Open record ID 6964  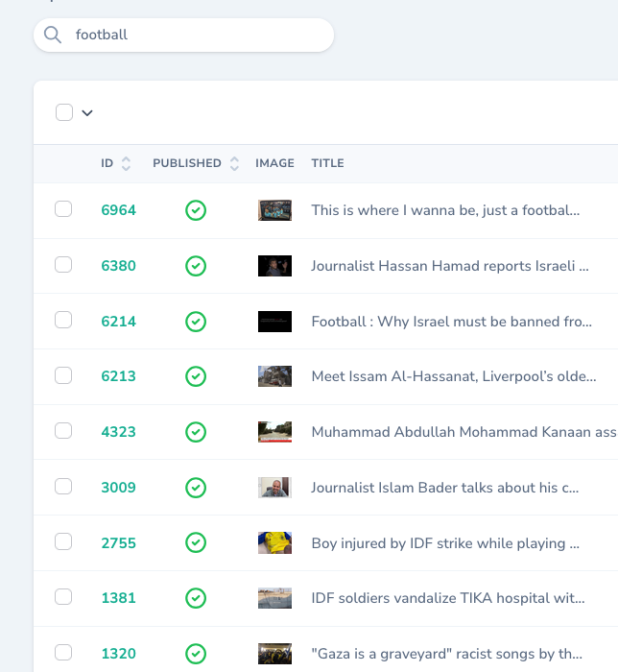point(119,210)
